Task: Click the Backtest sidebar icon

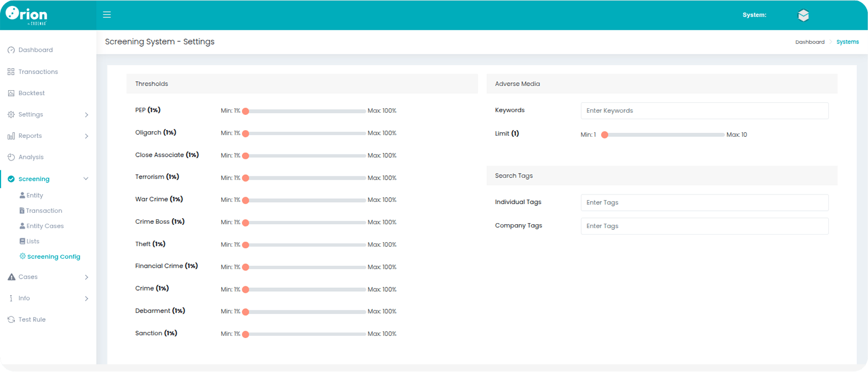Action: click(x=11, y=93)
